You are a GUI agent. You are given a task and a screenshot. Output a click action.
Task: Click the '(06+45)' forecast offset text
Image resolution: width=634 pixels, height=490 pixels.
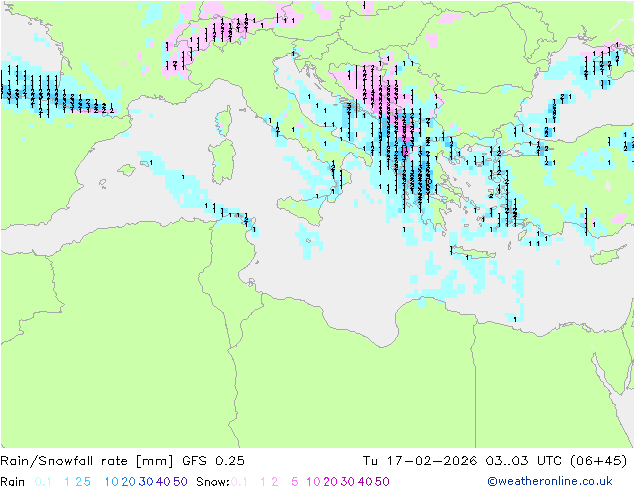tap(598, 461)
